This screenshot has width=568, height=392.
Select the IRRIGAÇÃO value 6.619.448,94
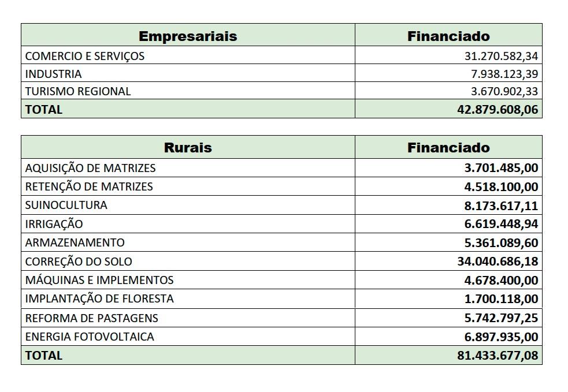click(x=500, y=224)
